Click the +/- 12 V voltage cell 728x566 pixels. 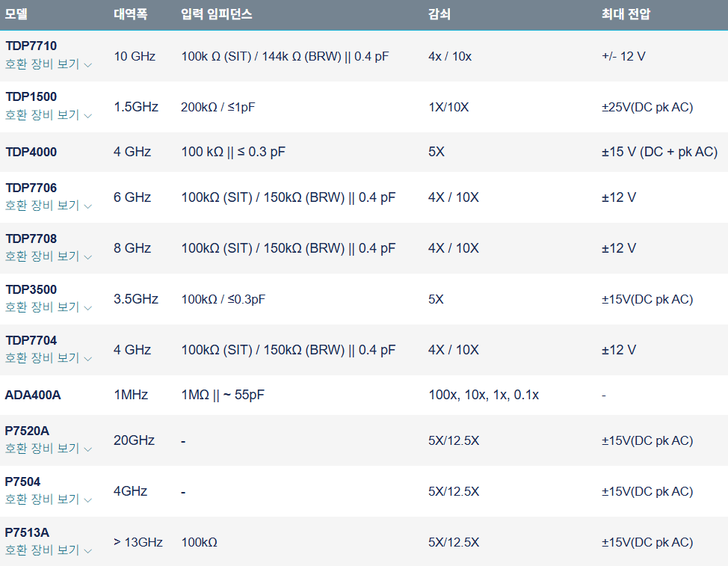[x=623, y=56]
